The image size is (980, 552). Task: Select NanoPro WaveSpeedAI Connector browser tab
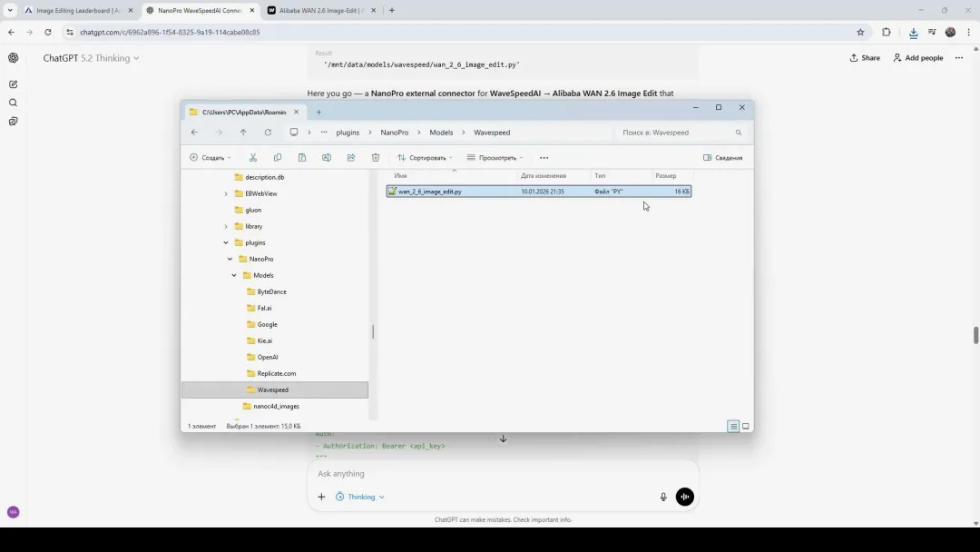click(x=200, y=11)
